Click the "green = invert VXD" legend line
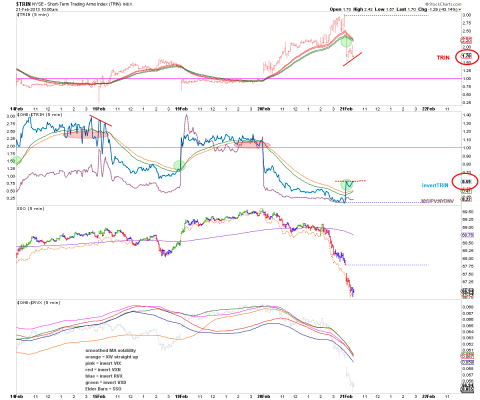Image resolution: width=480 pixels, height=400 pixels. point(106,382)
